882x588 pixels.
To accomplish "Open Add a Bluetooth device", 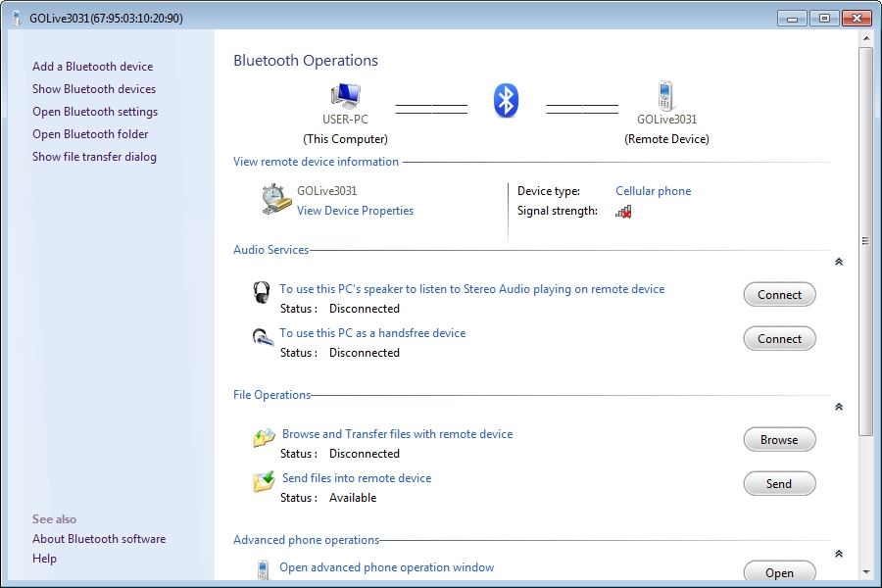I will (93, 67).
